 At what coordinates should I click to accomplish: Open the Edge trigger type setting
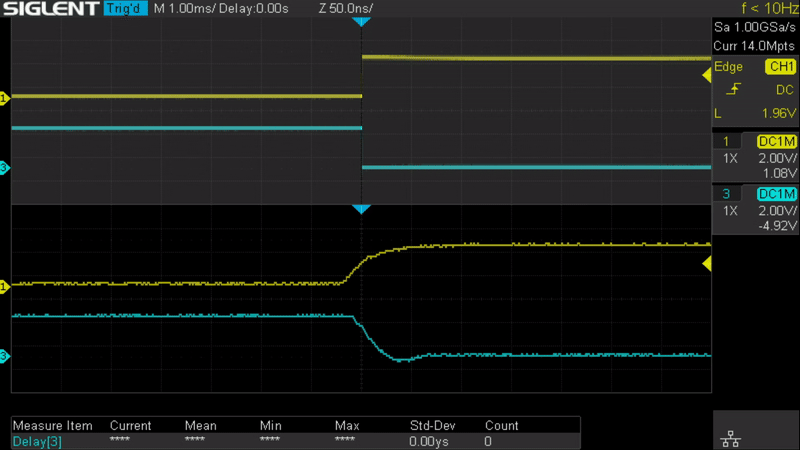click(729, 67)
